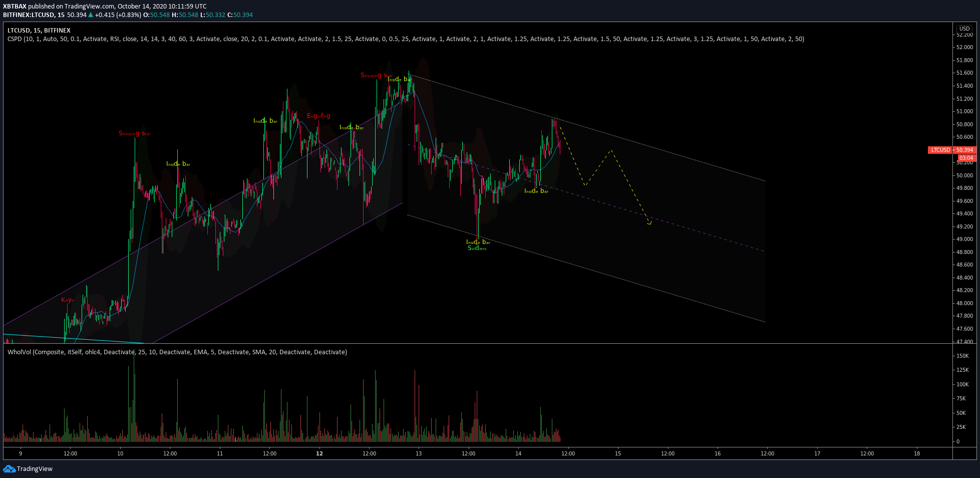The image size is (980, 478).
Task: Click the red 'Engulfing' pattern label
Action: click(x=318, y=116)
